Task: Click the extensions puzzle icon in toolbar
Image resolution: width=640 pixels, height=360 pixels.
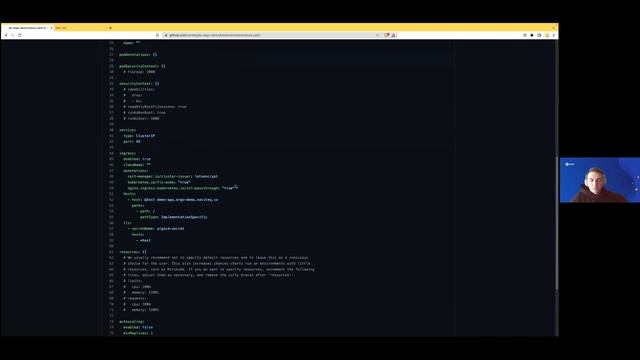Action: (x=532, y=35)
